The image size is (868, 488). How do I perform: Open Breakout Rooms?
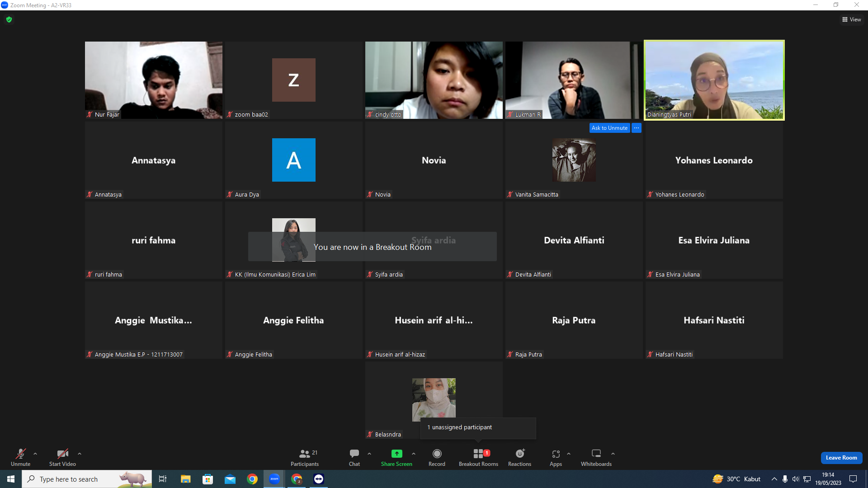click(478, 457)
